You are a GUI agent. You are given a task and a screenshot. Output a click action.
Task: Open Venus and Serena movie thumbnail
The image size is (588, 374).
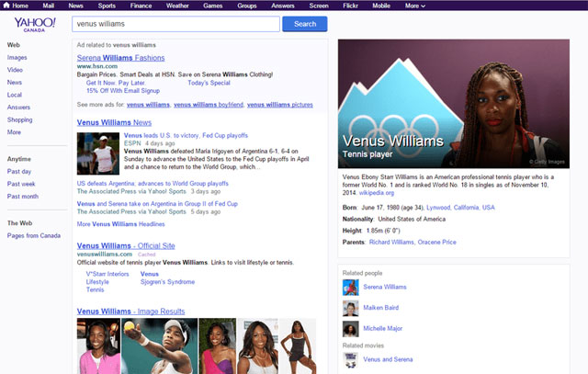click(x=350, y=359)
